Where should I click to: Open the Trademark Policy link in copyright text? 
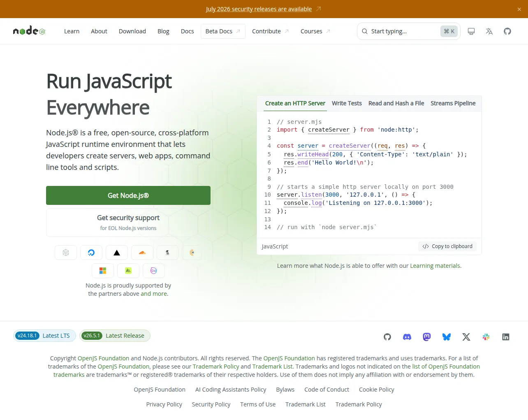coord(216,367)
